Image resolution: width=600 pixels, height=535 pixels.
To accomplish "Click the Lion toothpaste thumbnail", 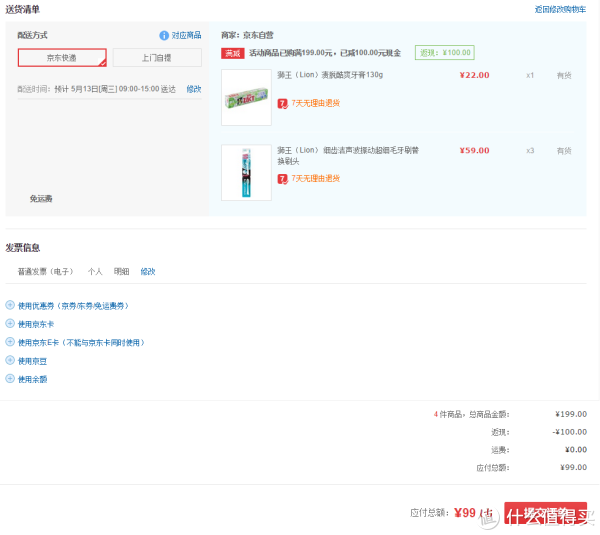I will coord(246,98).
